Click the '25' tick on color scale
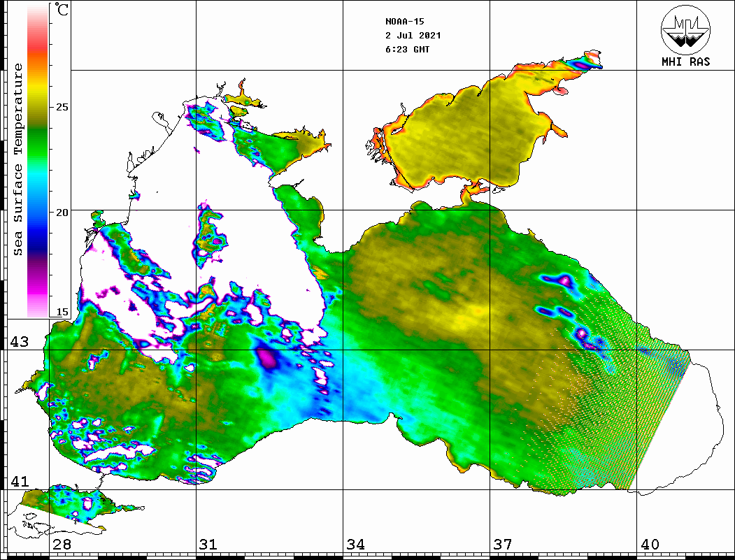The width and height of the screenshot is (735, 560). (x=62, y=107)
